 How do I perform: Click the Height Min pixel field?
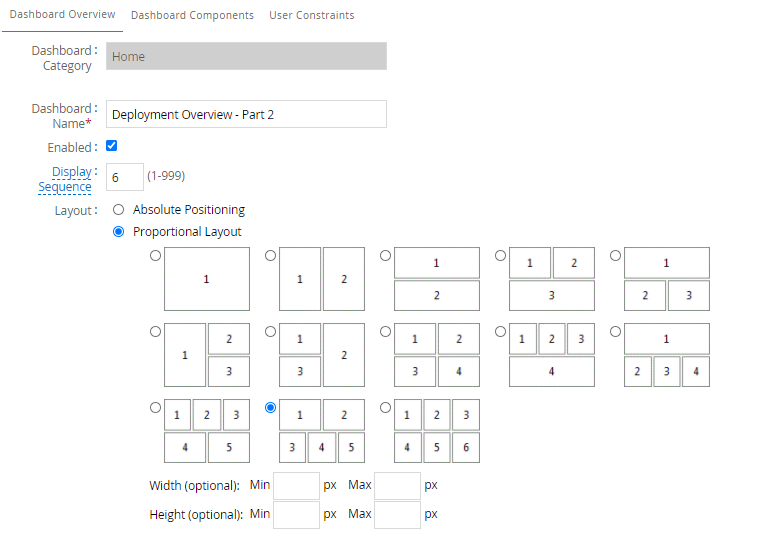(296, 514)
